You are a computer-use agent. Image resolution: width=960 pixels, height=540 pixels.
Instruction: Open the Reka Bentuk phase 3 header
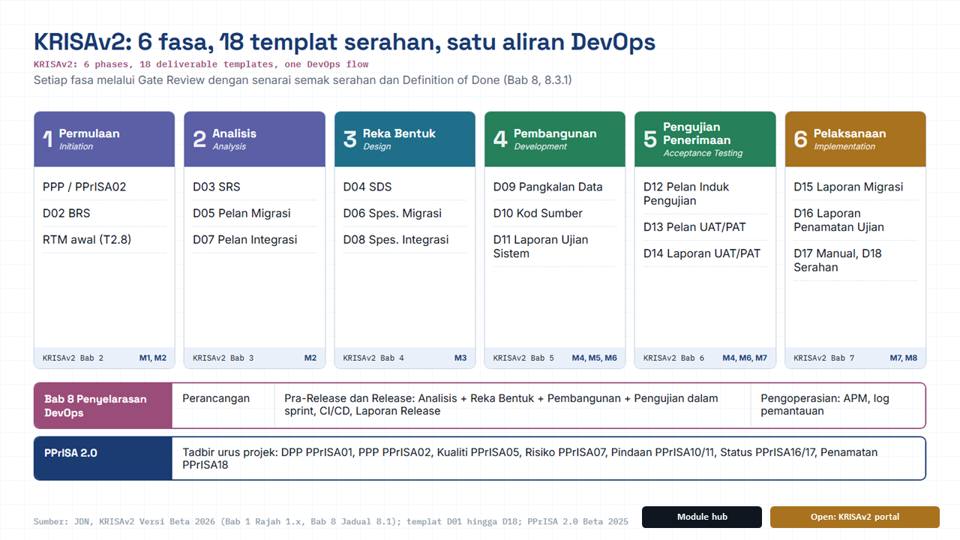click(405, 139)
